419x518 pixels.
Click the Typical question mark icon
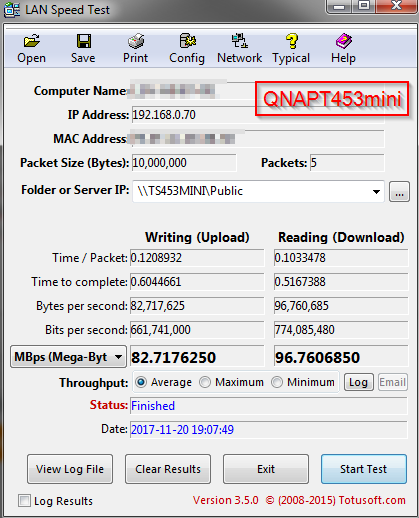pyautogui.click(x=292, y=41)
